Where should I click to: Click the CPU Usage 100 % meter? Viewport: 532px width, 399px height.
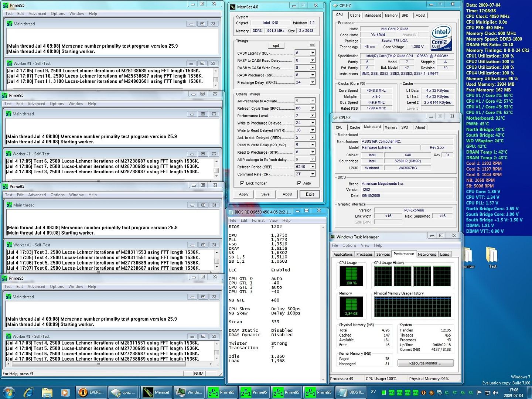(x=351, y=276)
